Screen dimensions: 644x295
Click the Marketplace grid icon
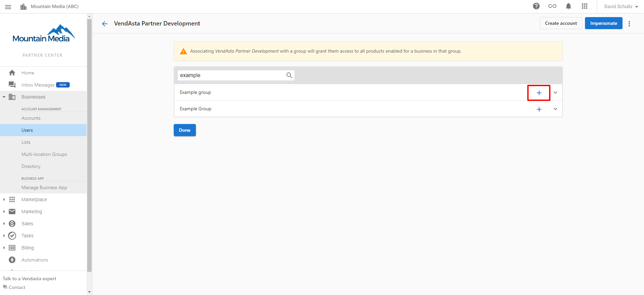point(12,199)
